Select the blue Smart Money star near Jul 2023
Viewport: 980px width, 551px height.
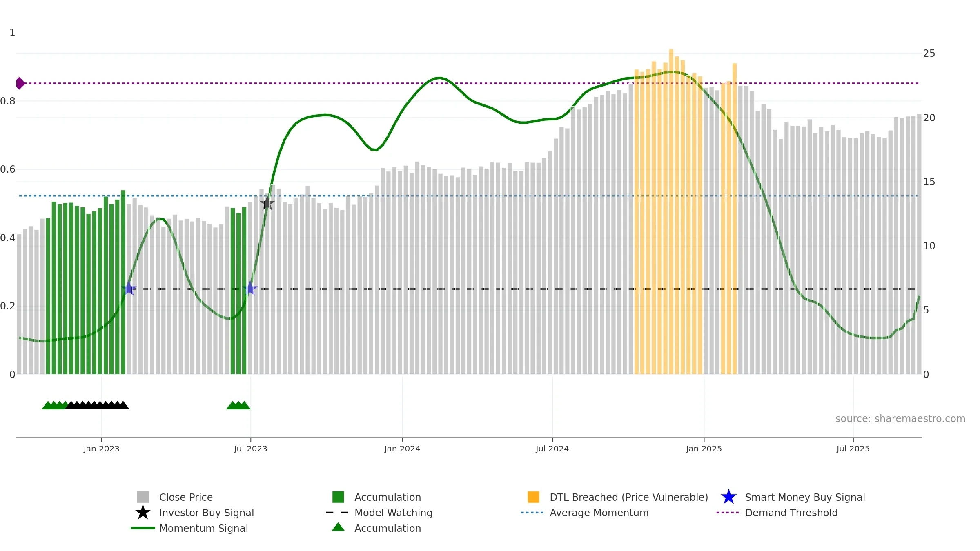(250, 289)
